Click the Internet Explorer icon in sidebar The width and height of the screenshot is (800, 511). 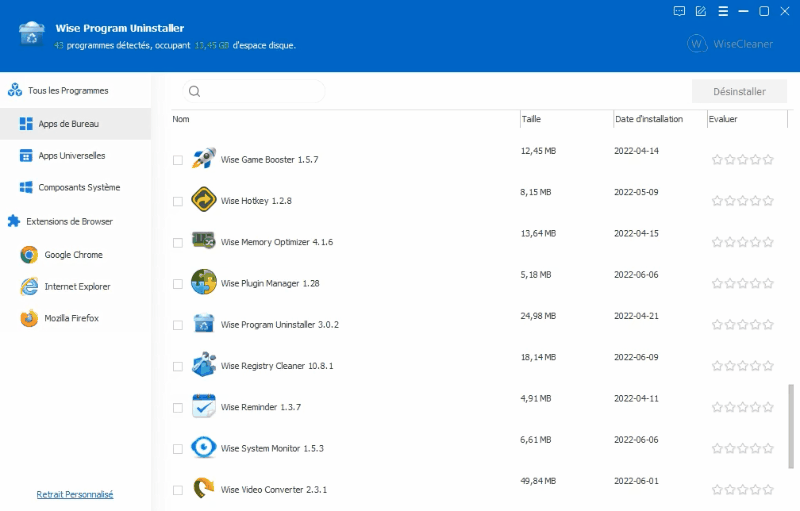pos(29,286)
